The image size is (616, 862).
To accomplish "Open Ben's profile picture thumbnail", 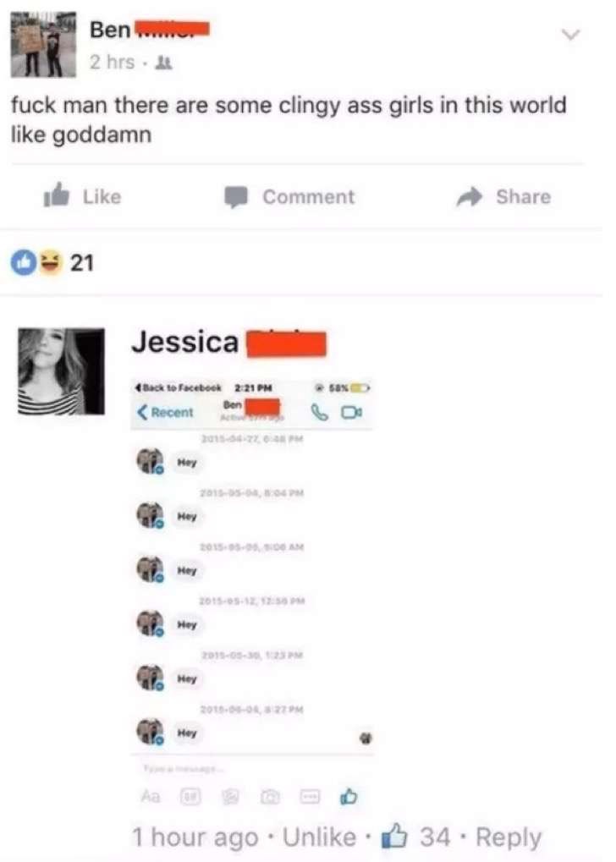I will coord(43,44).
